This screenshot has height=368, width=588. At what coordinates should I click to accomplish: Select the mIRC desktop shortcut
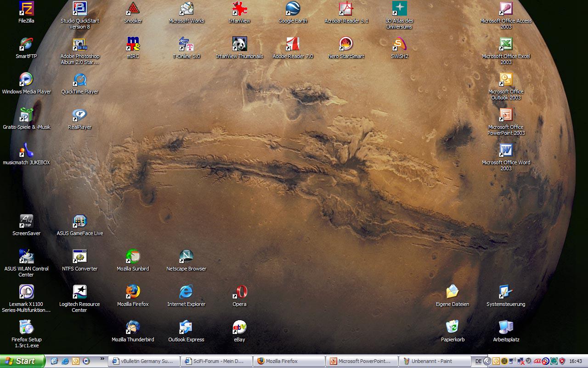(x=133, y=45)
